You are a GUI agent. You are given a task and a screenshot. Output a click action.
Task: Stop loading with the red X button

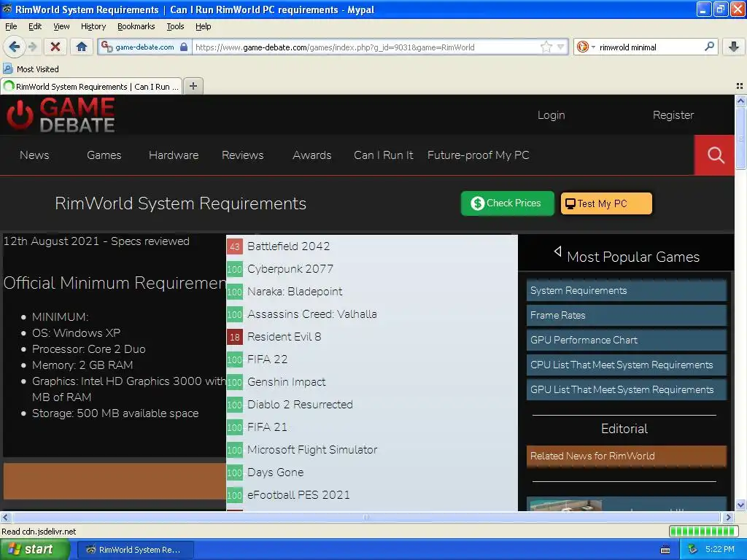(55, 47)
